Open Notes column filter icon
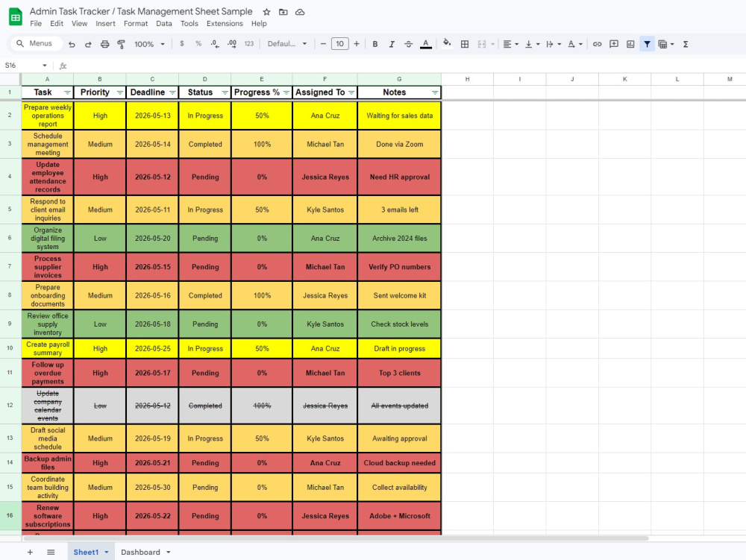Image resolution: width=746 pixels, height=560 pixels. point(435,92)
